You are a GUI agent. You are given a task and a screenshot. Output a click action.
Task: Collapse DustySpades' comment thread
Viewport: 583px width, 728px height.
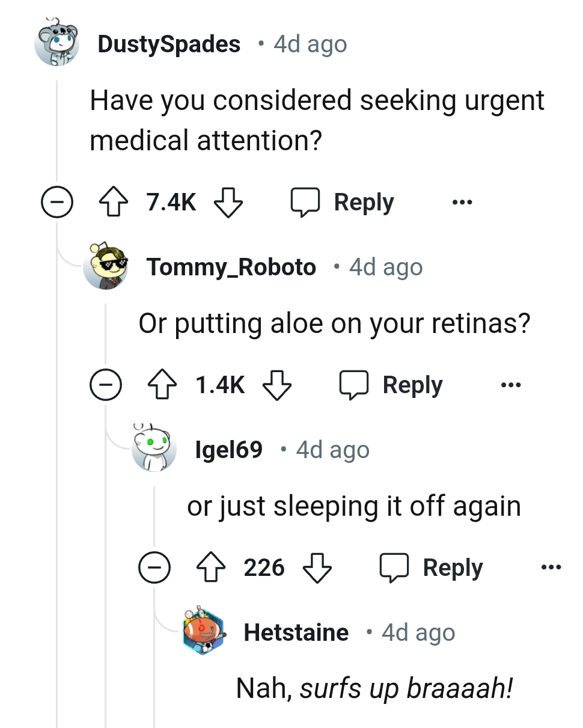57,202
